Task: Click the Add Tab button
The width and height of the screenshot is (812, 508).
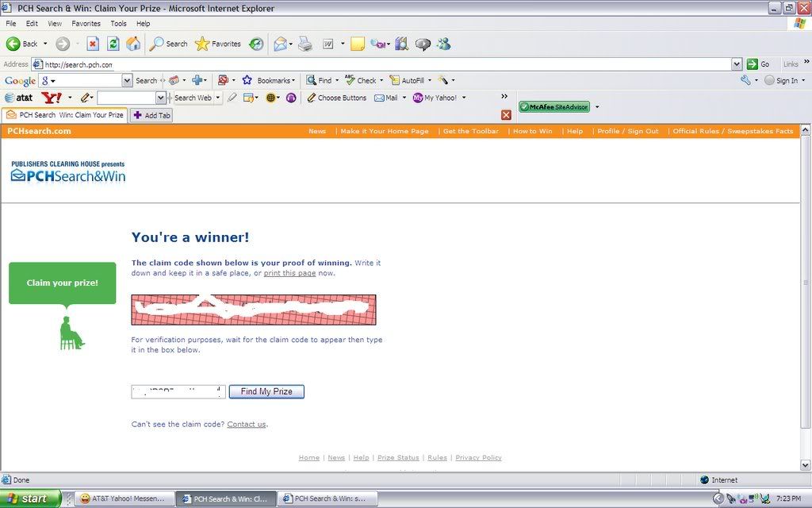Action: point(151,115)
